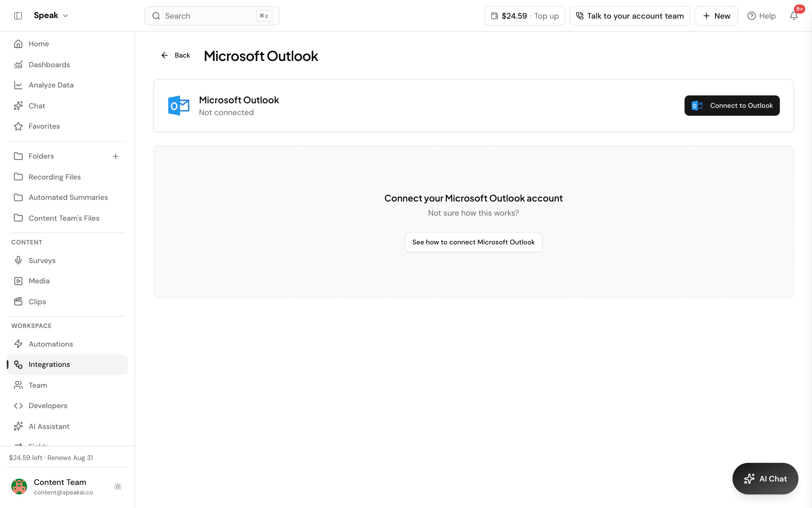812x508 pixels.
Task: Select Integrations in the sidebar
Action: [67, 365]
